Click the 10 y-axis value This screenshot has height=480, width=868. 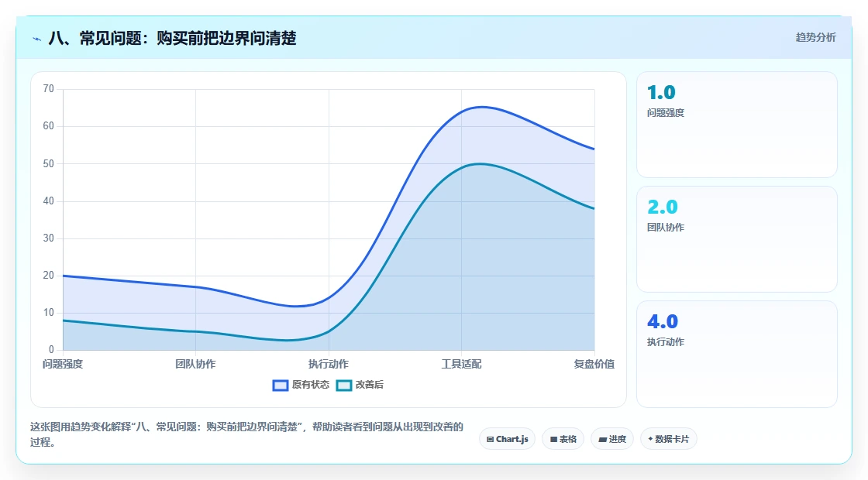[49, 313]
